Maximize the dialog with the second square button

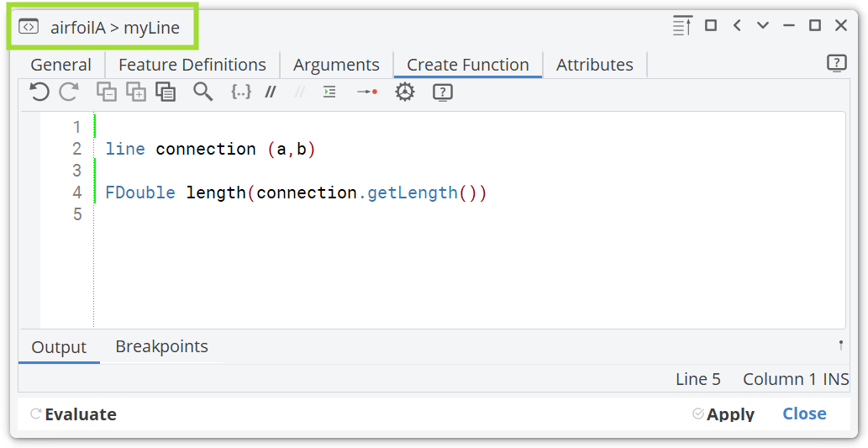[x=815, y=25]
